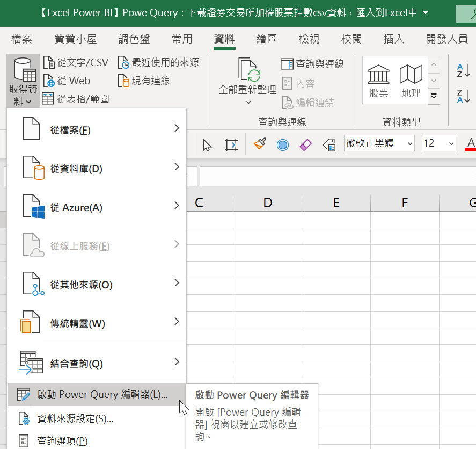
Task: Open the Get Data (取得資料) dropdown button
Action: [23, 82]
